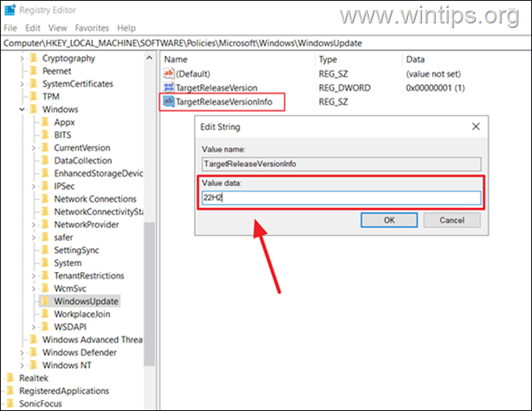Expand the WSDAPI key
Screen dimensions: 532x411
pyautogui.click(x=34, y=327)
